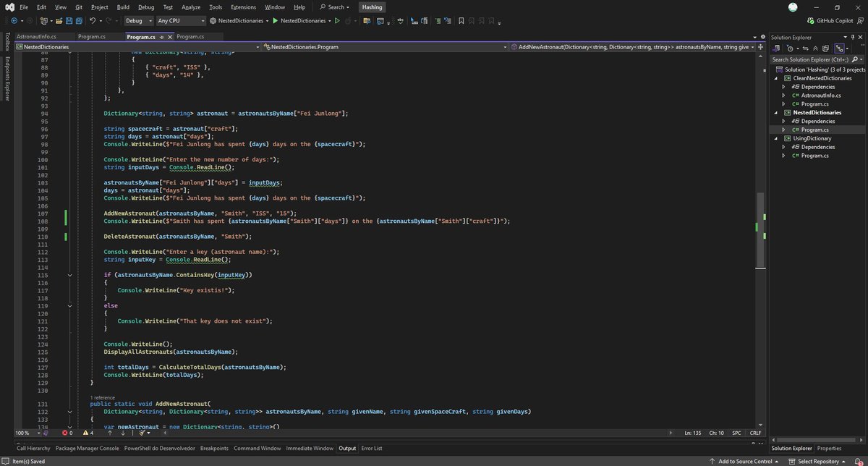This screenshot has width=868, height=466.
Task: Switch to the AstronautInfo.cs tab
Action: point(36,36)
